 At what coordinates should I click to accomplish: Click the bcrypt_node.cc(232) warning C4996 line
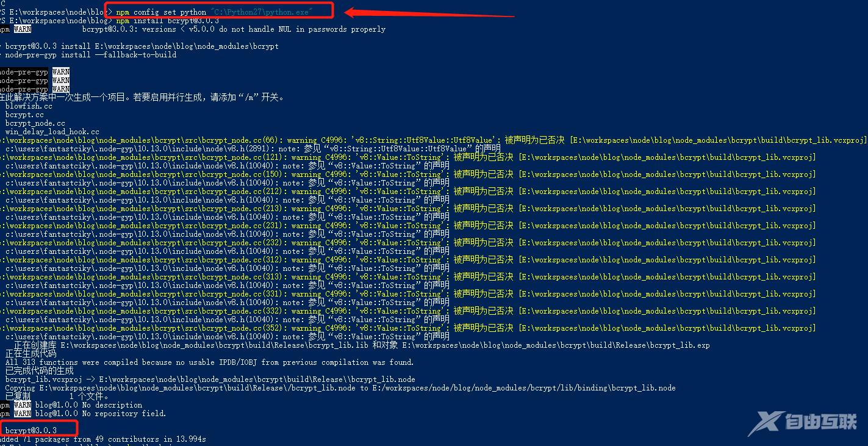click(408, 243)
